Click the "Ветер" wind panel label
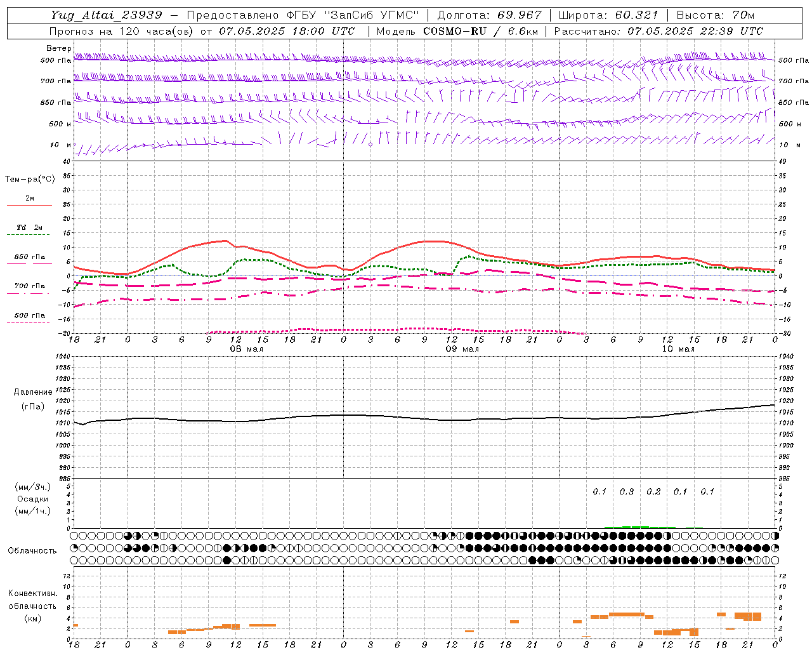Viewport: 812px width, 650px height. [x=58, y=48]
